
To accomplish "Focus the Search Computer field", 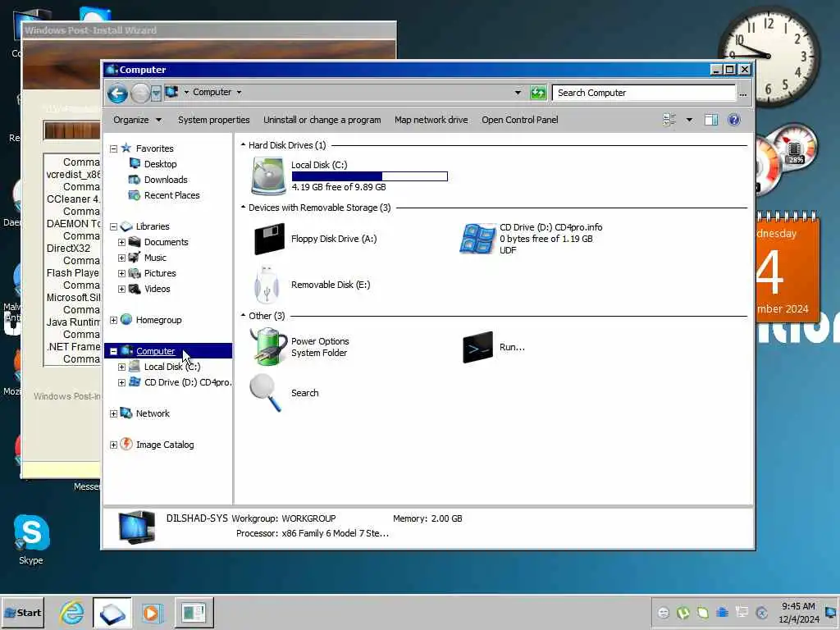I will [x=643, y=93].
